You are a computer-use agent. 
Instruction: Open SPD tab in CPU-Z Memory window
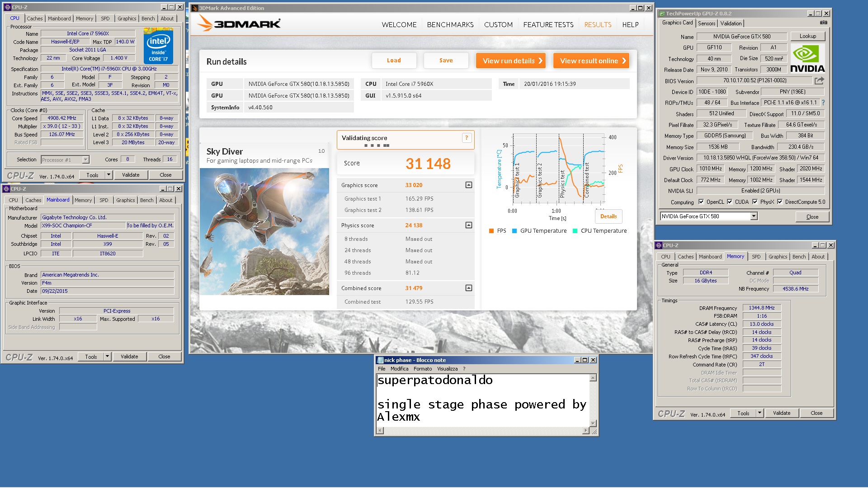756,257
